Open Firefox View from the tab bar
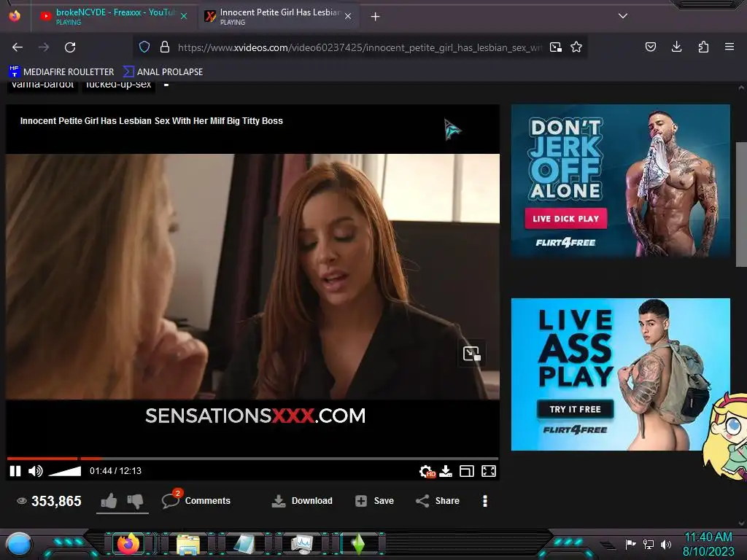747x560 pixels. tap(15, 16)
